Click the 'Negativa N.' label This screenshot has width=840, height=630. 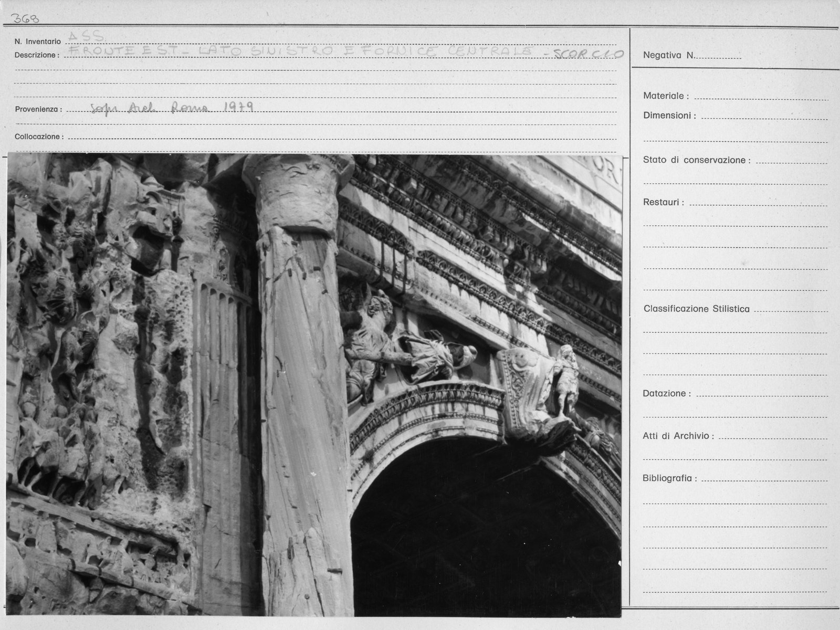point(669,55)
